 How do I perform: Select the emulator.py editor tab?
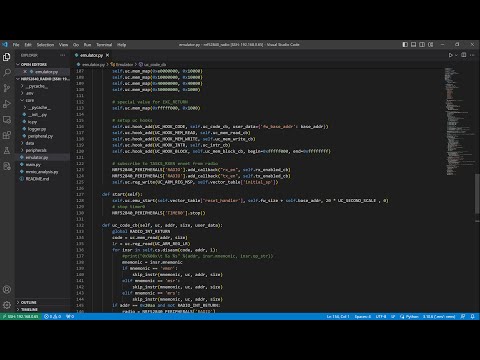pos(91,55)
